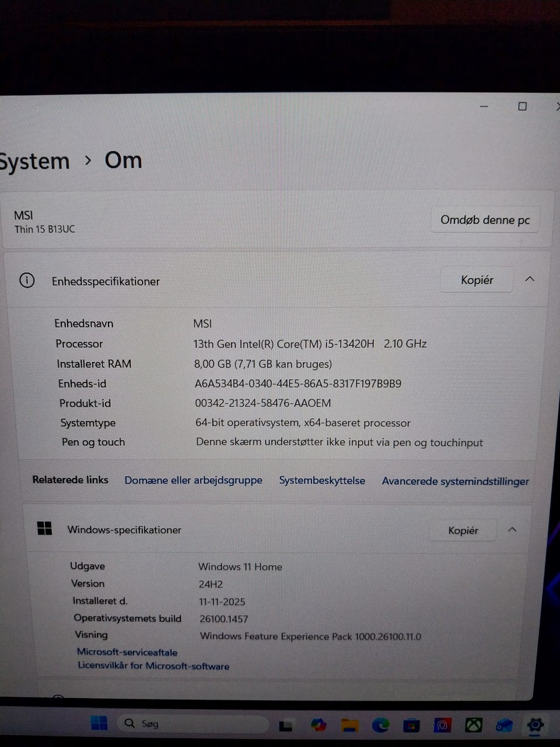The height and width of the screenshot is (747, 560).
Task: Click the Enhedsnavn value MSI
Action: (x=202, y=324)
